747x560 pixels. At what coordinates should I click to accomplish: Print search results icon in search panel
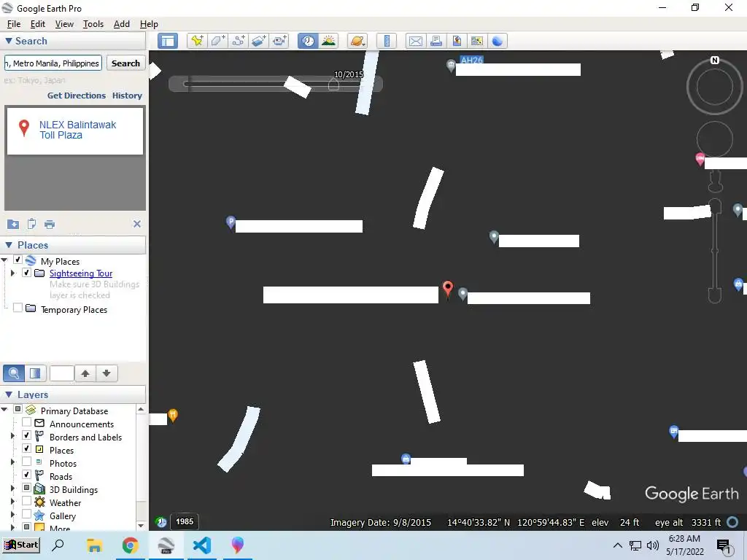[x=50, y=224]
